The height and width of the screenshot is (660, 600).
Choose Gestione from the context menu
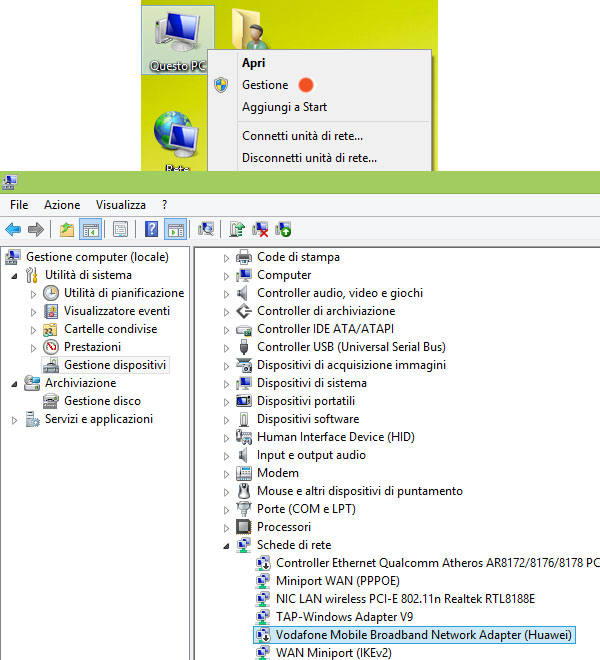(x=265, y=85)
